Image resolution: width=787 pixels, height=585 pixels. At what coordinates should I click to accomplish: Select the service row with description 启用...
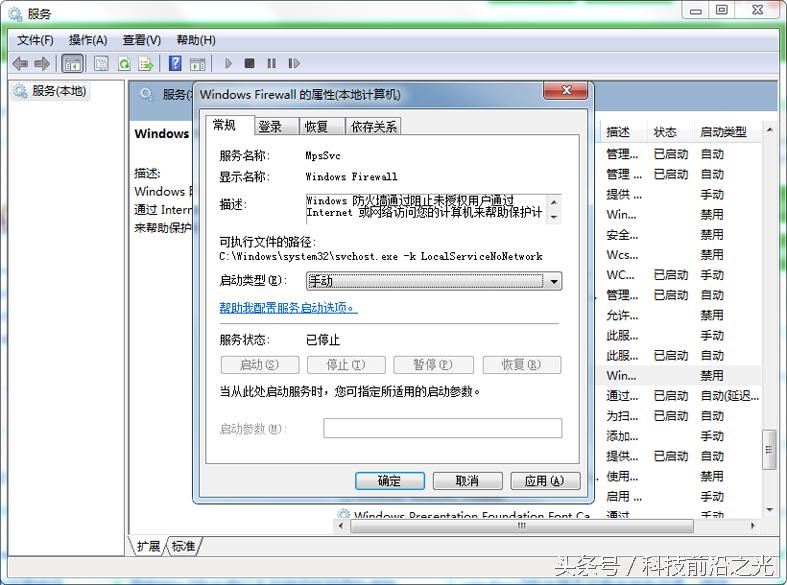[681, 496]
